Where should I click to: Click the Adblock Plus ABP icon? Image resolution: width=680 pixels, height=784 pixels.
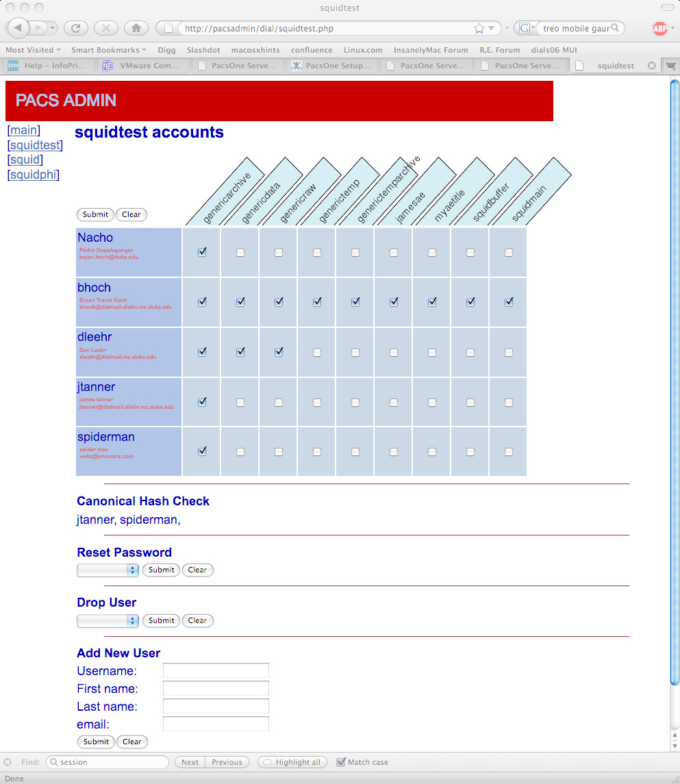click(x=659, y=28)
